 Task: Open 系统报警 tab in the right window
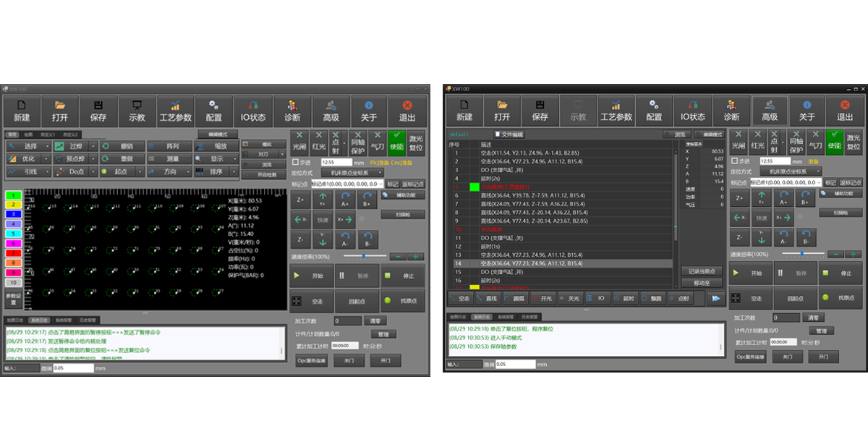[505, 317]
